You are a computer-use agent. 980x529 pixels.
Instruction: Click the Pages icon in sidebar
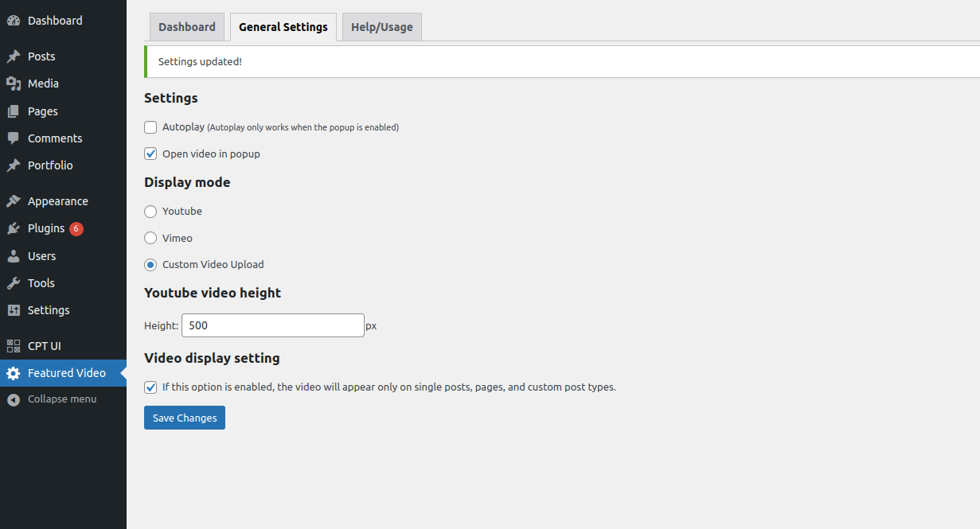coord(14,111)
